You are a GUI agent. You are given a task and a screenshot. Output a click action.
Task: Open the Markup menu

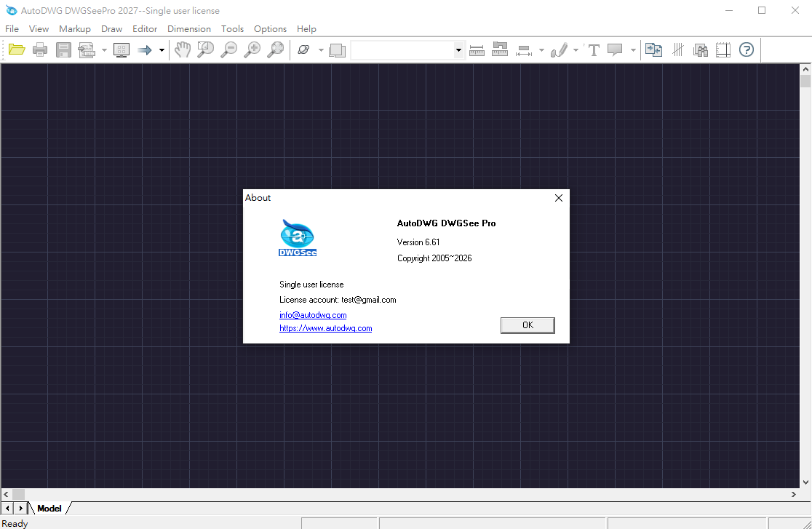pos(75,29)
